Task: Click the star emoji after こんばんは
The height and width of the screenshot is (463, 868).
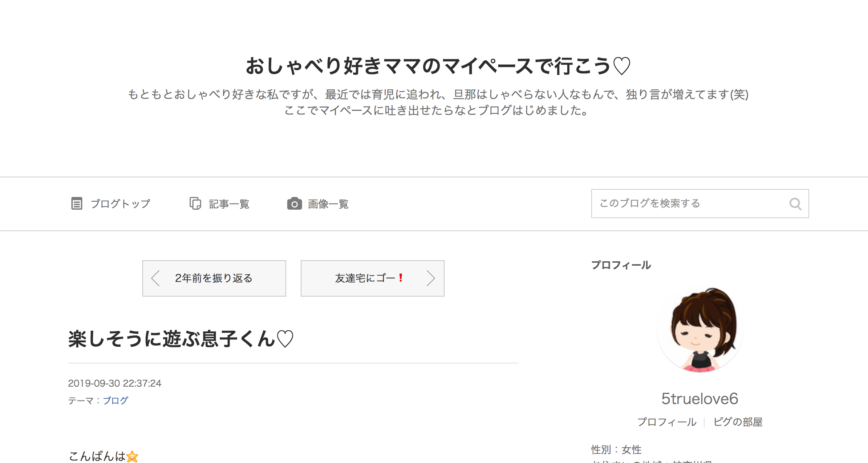Action: click(132, 456)
